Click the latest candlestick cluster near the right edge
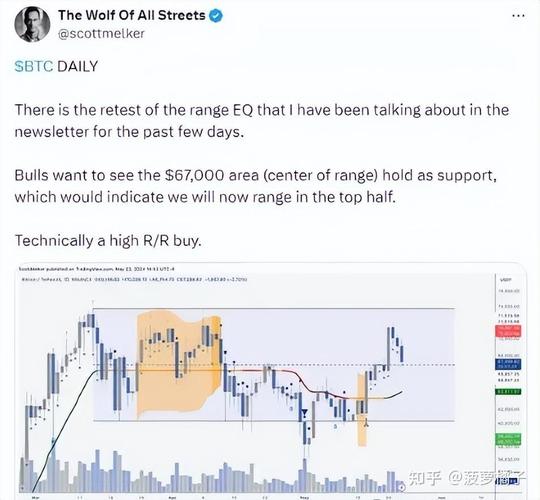Screen dimensions: 540x500 395,345
